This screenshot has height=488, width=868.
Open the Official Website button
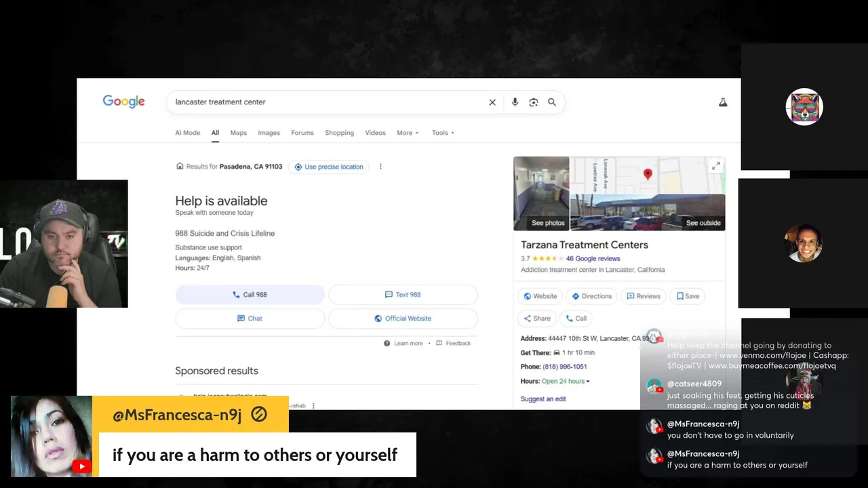(x=403, y=319)
